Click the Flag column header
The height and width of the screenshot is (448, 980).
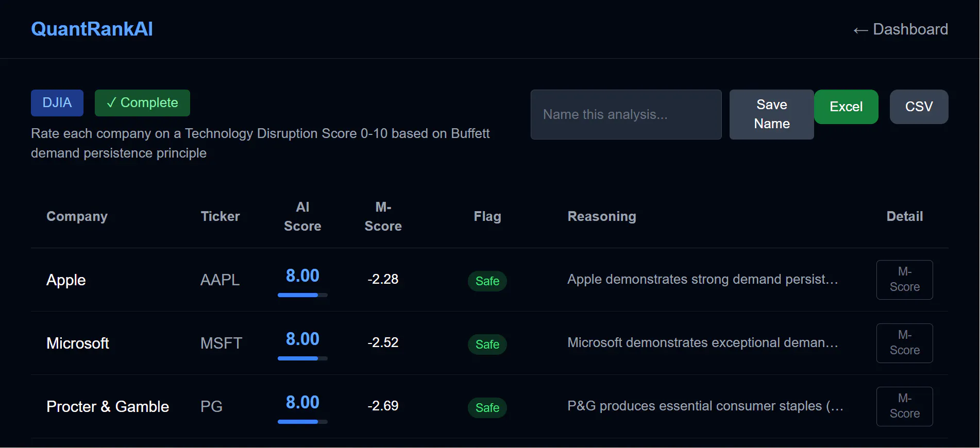pyautogui.click(x=487, y=216)
